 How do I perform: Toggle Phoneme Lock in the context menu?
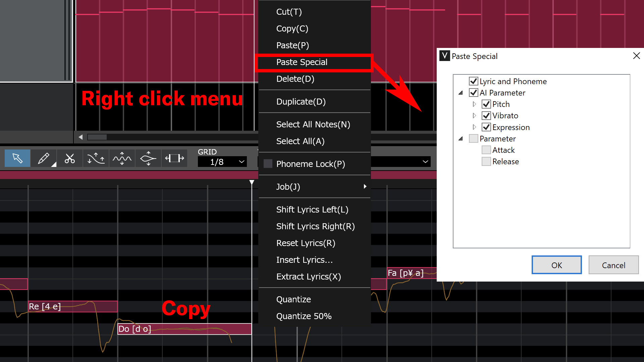[310, 164]
